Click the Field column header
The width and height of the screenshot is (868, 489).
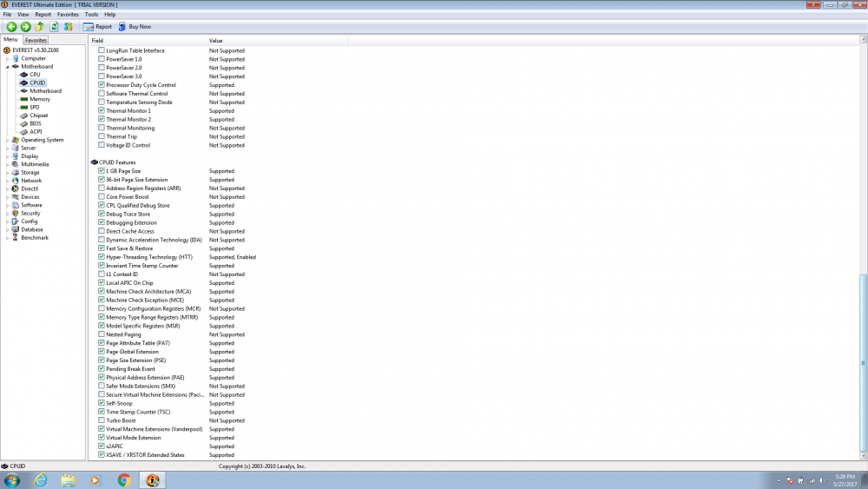click(x=148, y=41)
